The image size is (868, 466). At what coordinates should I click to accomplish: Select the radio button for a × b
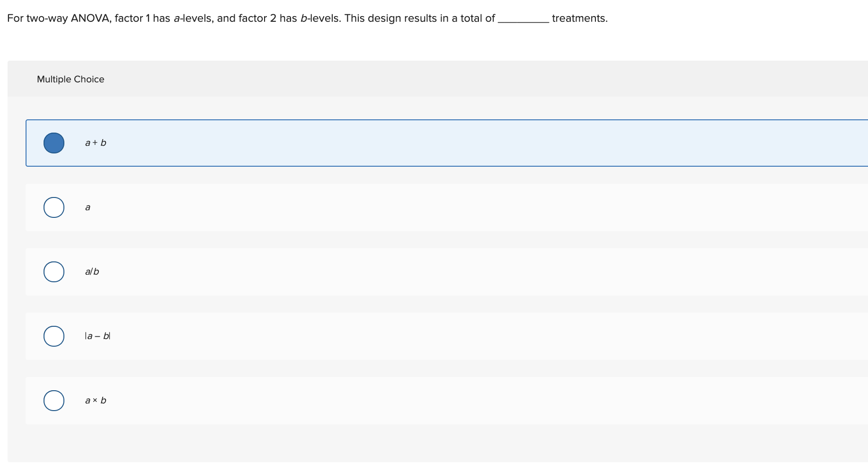(53, 400)
